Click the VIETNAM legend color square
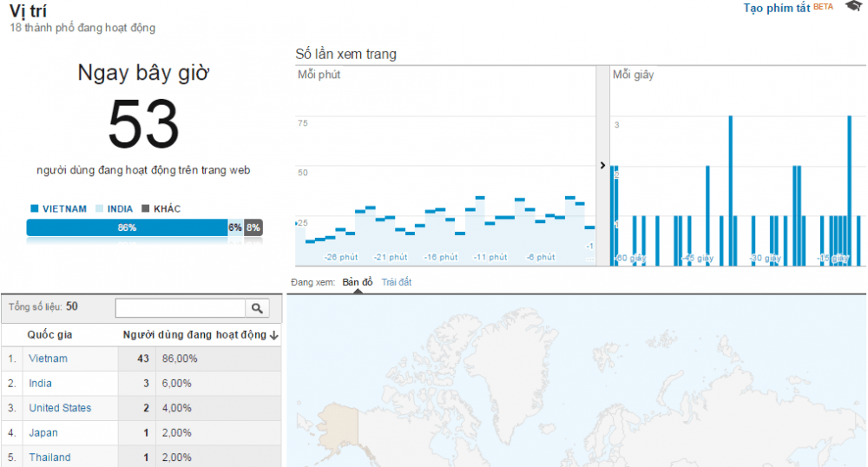 pyautogui.click(x=34, y=209)
